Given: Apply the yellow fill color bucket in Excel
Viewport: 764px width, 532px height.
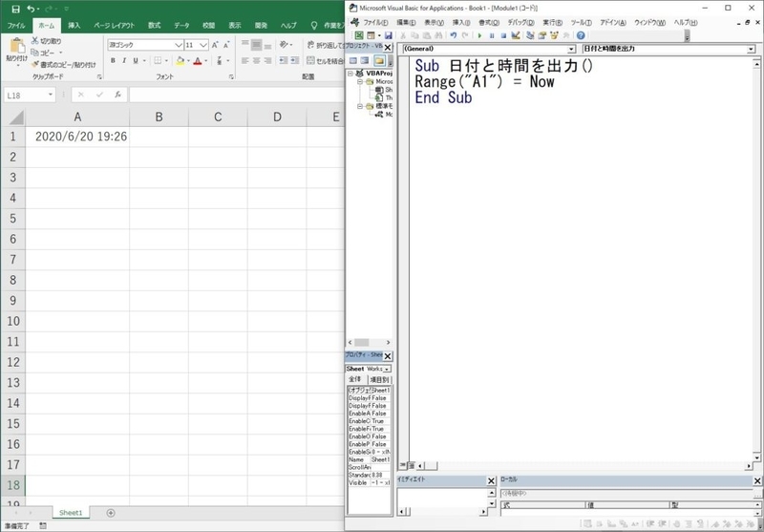Looking at the screenshot, I should pos(180,60).
